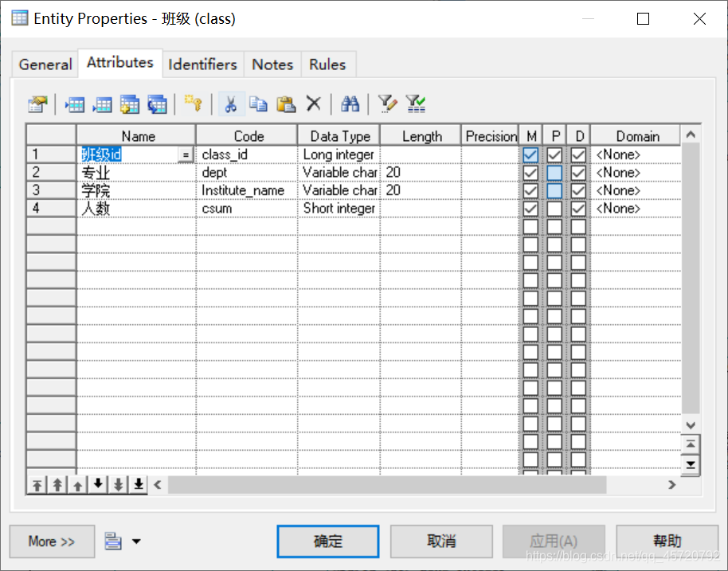Click the Copy toolbar icon
728x571 pixels.
point(258,104)
